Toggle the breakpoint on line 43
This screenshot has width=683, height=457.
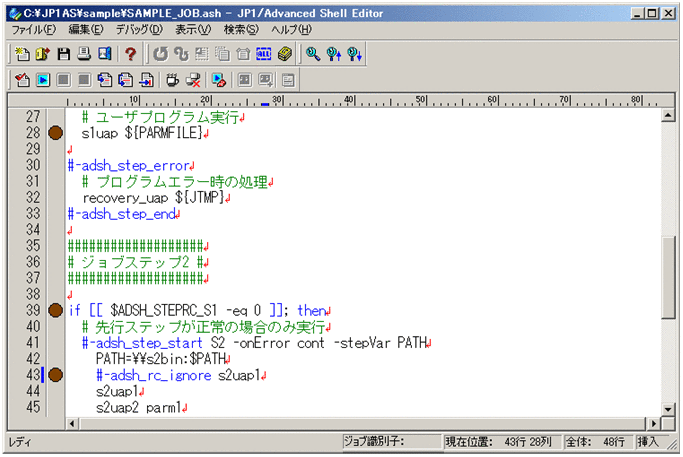pyautogui.click(x=55, y=375)
